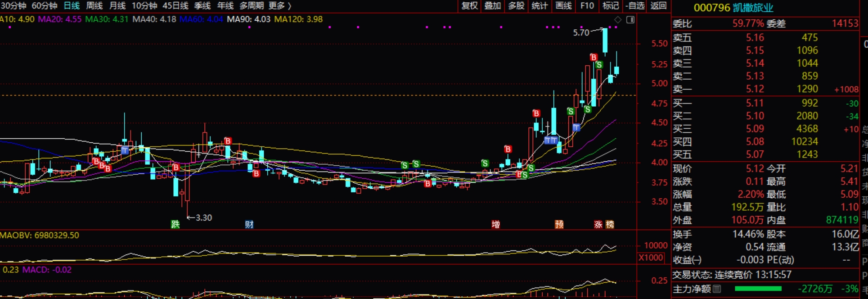Click the stock title 000796 凯撒旅业
Viewport: 868px width, 299px height.
pos(733,8)
